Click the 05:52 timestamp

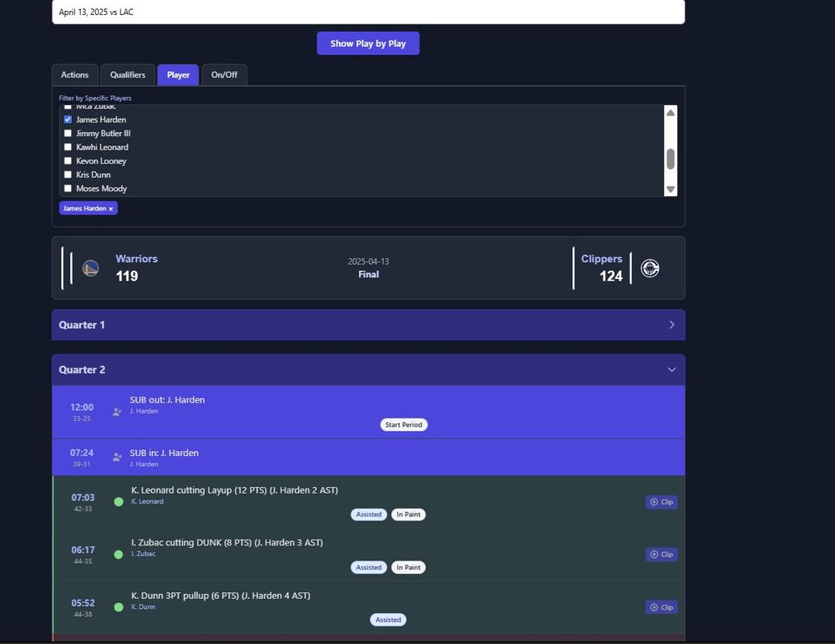tap(83, 603)
